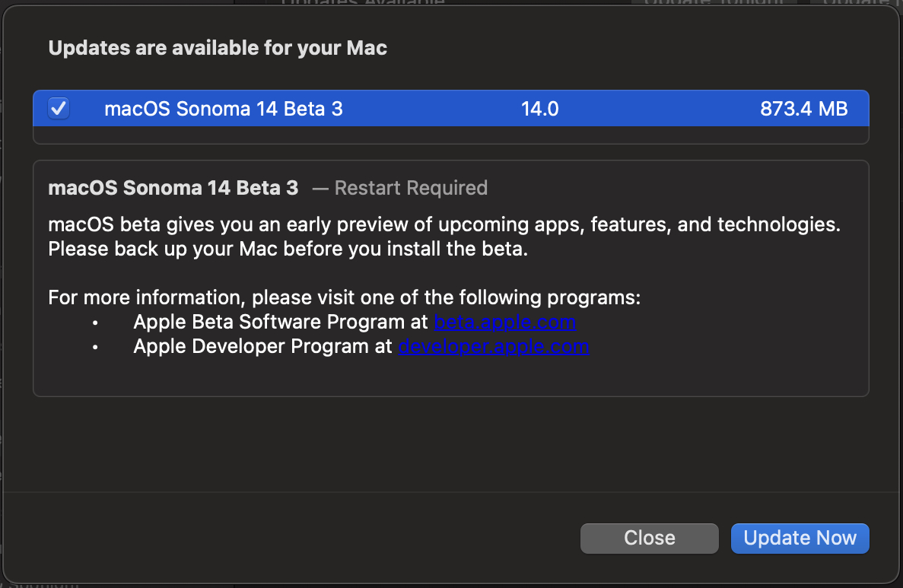The width and height of the screenshot is (903, 588).
Task: Click the Update Now button
Action: coord(800,538)
